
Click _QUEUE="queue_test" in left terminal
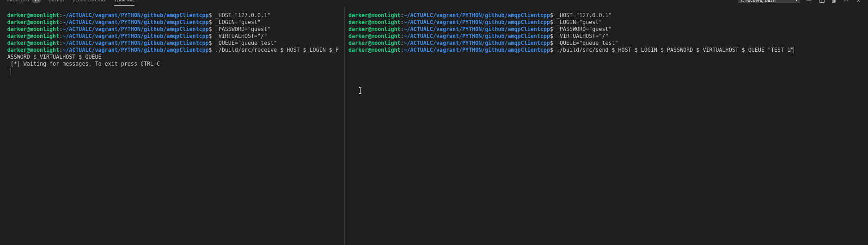(x=246, y=43)
